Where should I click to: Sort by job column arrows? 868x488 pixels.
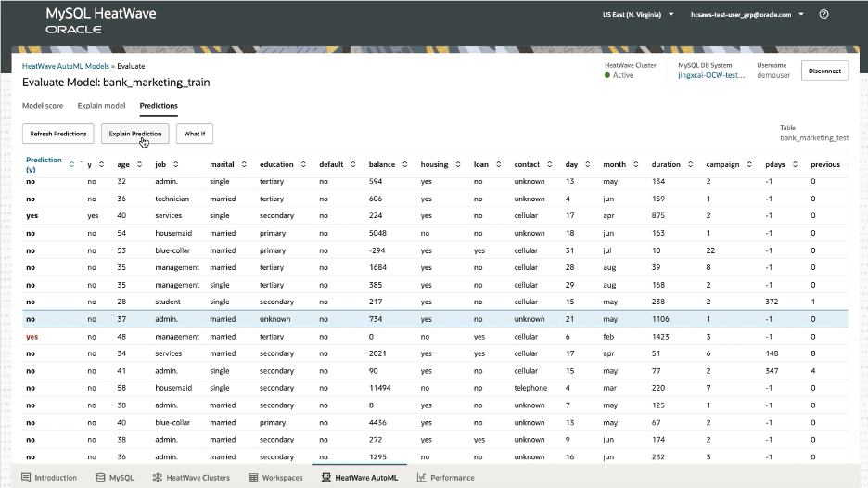176,164
